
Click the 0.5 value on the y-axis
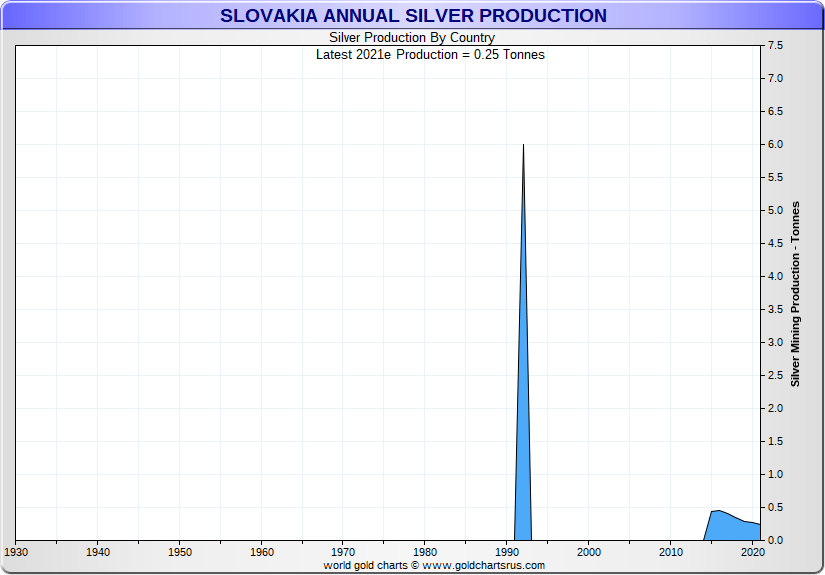tap(774, 508)
